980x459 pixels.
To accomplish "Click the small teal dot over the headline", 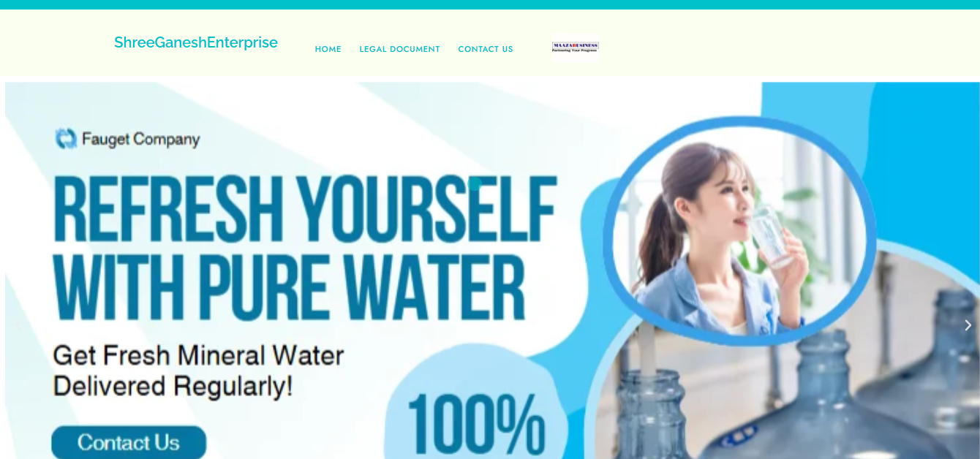I will coord(475,183).
